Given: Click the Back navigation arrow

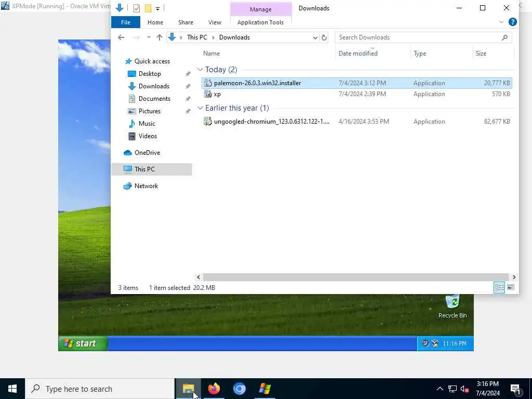Looking at the screenshot, I should [121, 37].
